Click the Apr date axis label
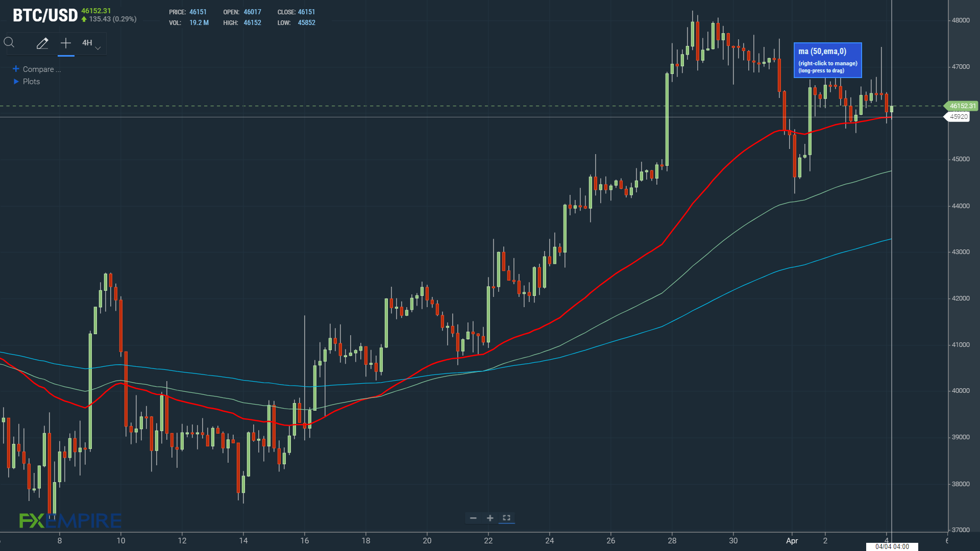980x551 pixels. [x=792, y=541]
